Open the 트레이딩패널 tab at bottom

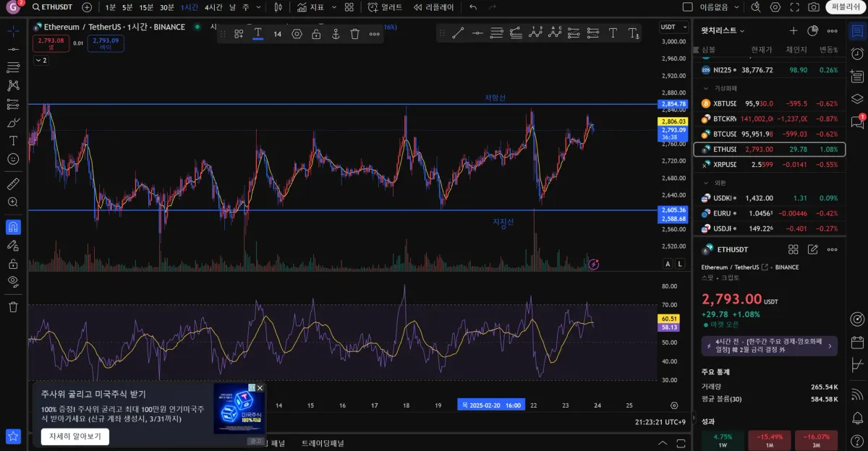point(323,443)
